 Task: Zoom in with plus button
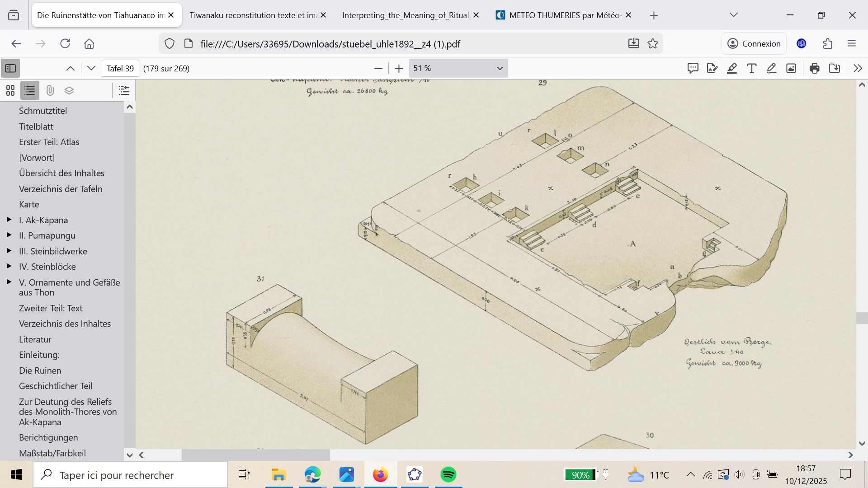point(398,68)
